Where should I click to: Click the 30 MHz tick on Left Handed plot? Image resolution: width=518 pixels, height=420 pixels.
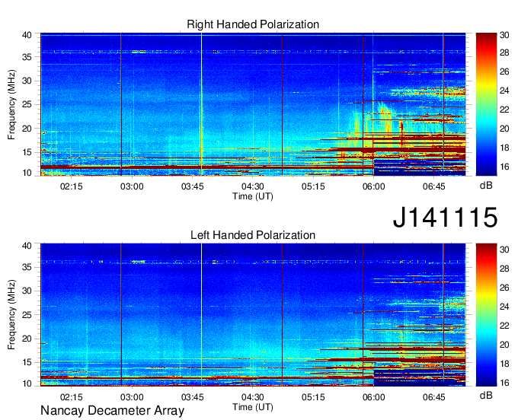(x=27, y=291)
